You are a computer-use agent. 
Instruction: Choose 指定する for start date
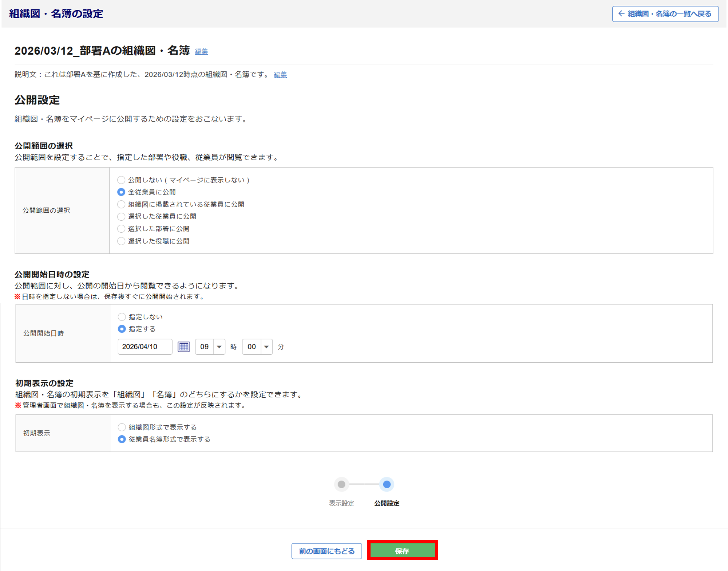122,329
